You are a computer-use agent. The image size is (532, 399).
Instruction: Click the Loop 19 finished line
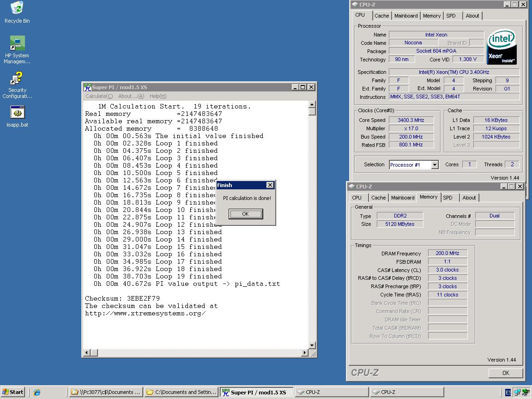pyautogui.click(x=157, y=277)
